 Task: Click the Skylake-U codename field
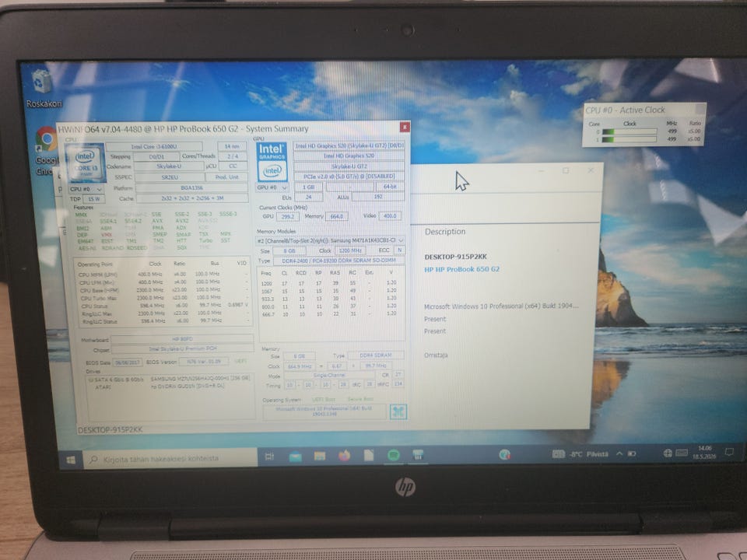tap(169, 166)
